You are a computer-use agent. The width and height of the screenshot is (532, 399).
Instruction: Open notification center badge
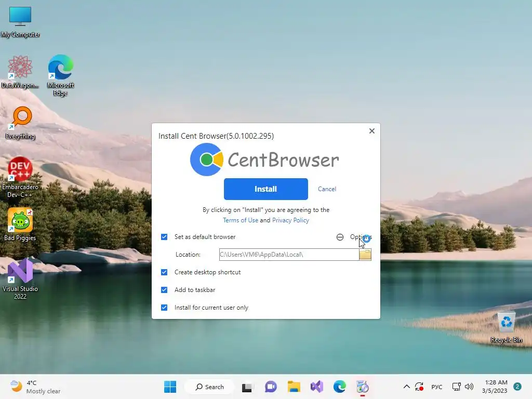(x=517, y=387)
